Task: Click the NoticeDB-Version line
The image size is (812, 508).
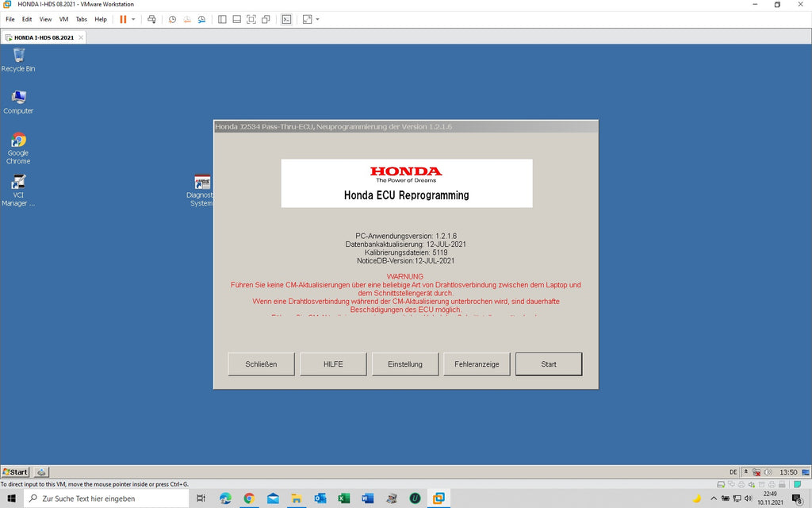Action: click(x=406, y=260)
